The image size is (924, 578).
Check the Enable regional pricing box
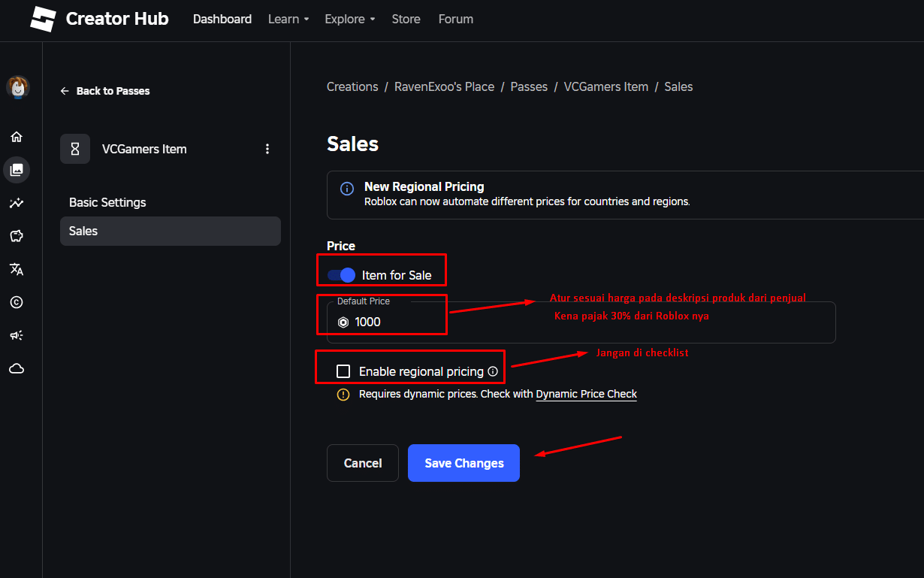click(x=343, y=371)
